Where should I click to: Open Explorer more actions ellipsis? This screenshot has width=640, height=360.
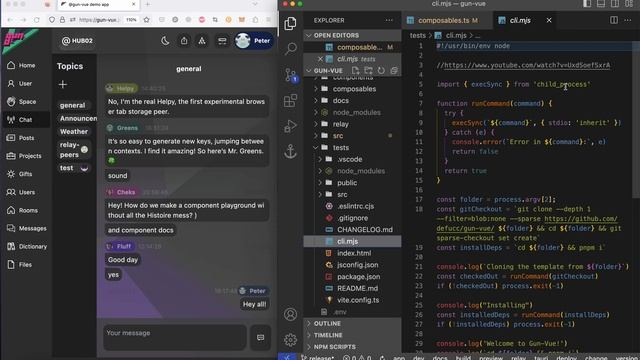pyautogui.click(x=389, y=20)
